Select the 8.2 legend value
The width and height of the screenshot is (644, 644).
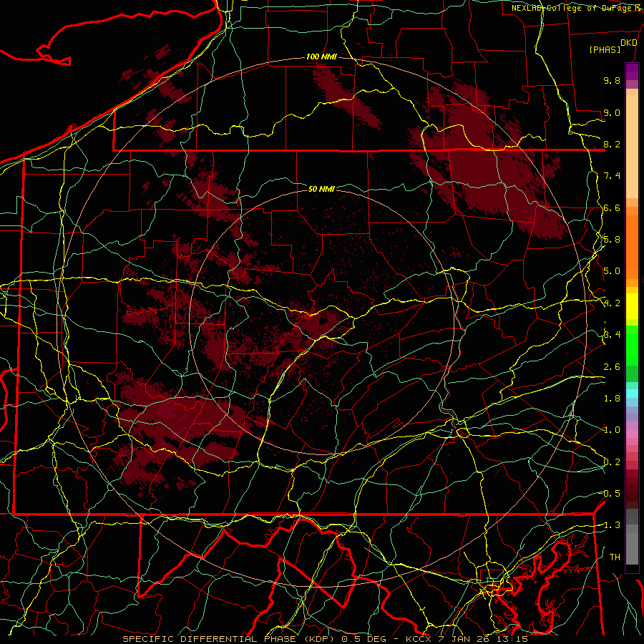[612, 144]
